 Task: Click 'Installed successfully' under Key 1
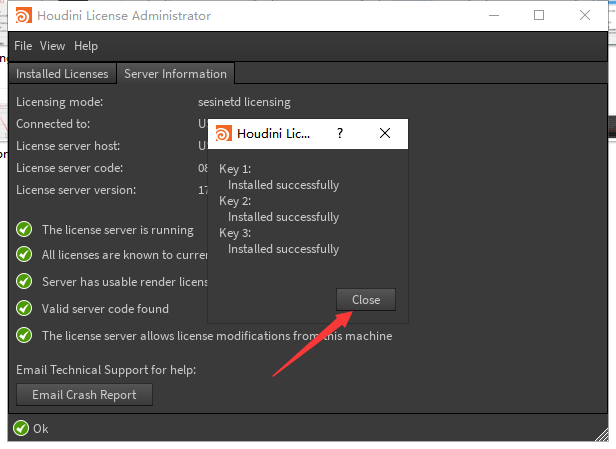283,185
